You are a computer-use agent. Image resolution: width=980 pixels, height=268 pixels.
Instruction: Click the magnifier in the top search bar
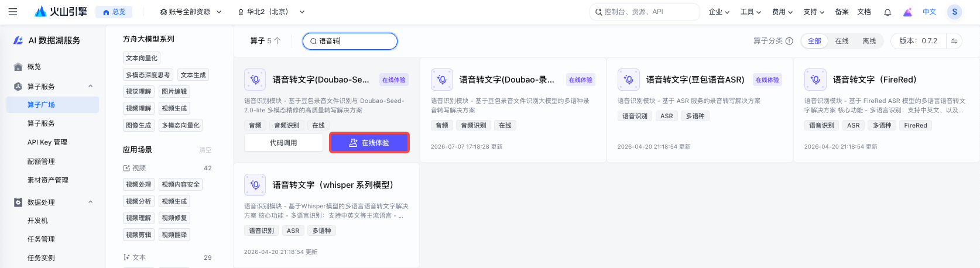[599, 12]
